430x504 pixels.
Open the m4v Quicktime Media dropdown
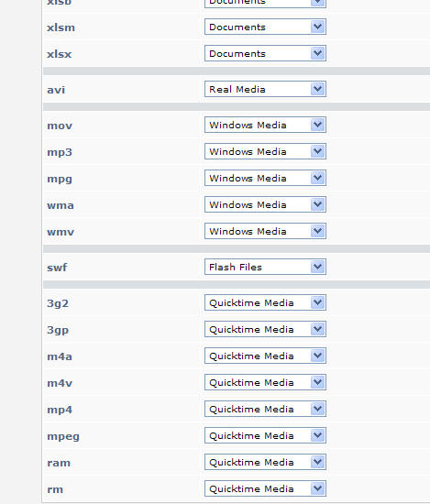[265, 382]
